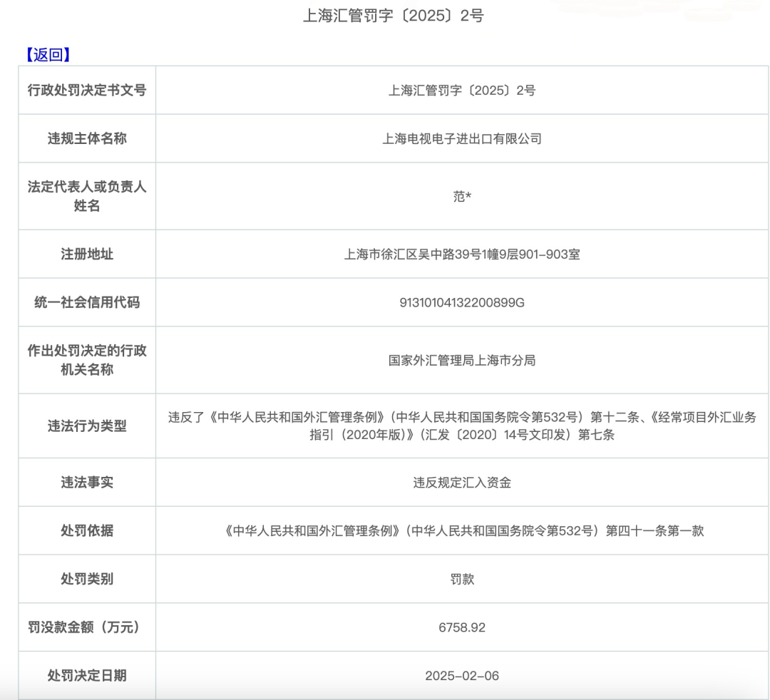Click the decision date 2025-02-06

point(462,676)
